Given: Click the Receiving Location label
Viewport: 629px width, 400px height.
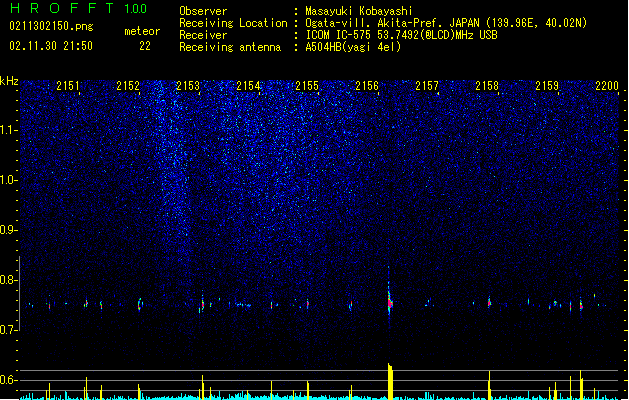Looking at the screenshot, I should tap(233, 23).
